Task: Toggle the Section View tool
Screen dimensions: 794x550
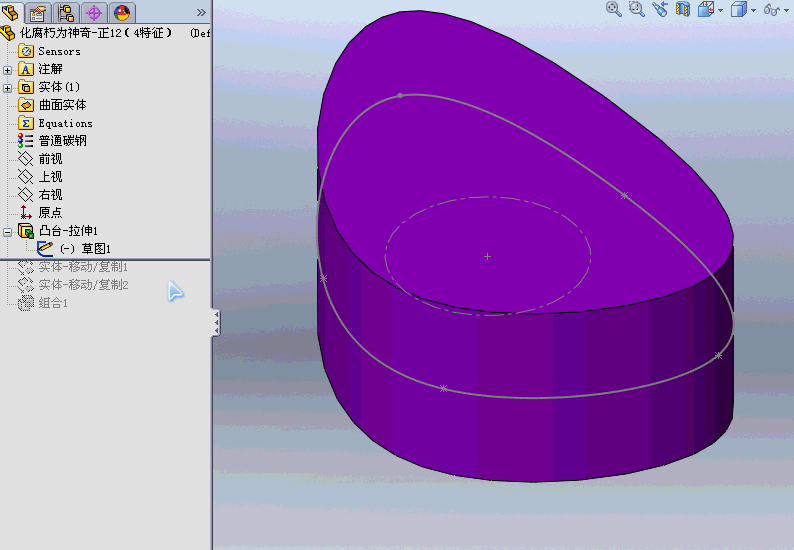Action: tap(683, 9)
